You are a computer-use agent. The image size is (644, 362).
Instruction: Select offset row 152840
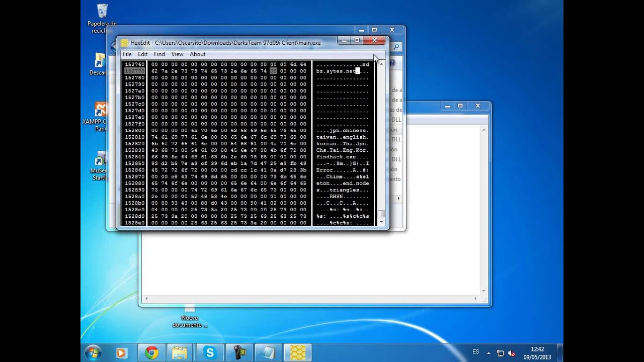(x=134, y=157)
